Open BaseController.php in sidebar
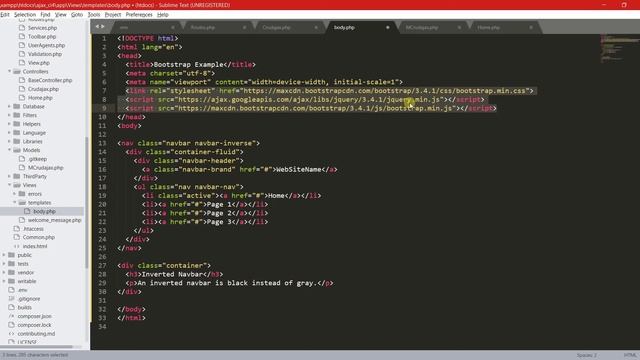 pyautogui.click(x=50, y=80)
